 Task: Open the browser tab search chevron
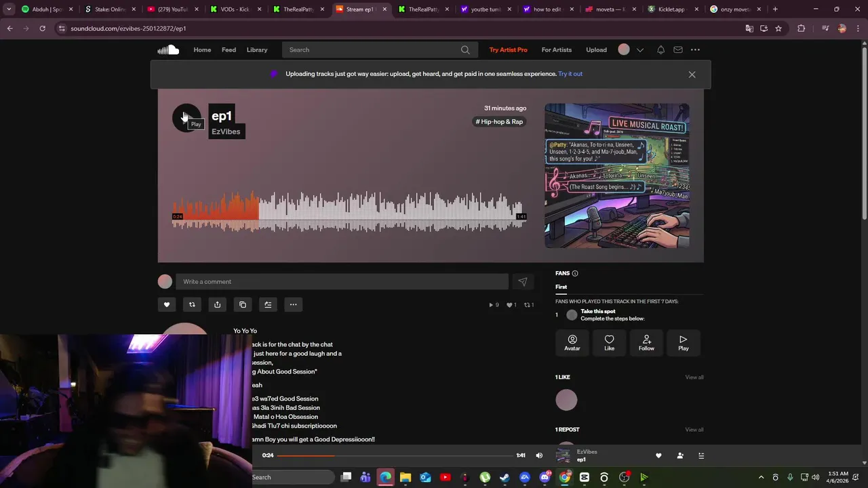(x=9, y=9)
